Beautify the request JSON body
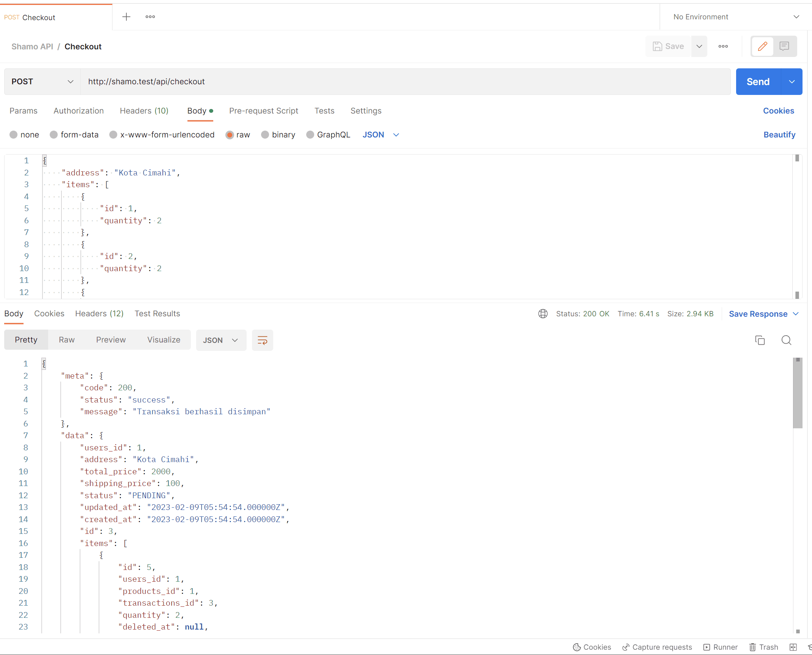 (x=779, y=135)
